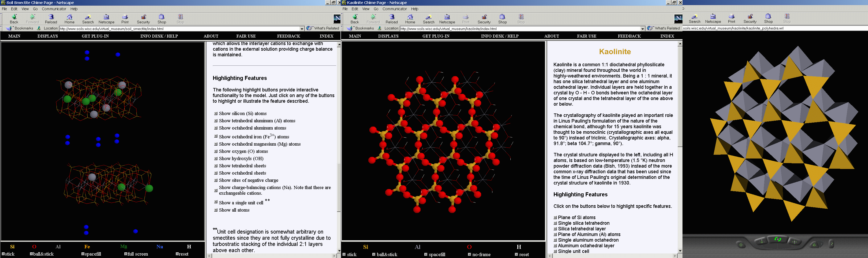Check the 'Show hydroxyls (OH)' highlight box
The width and height of the screenshot is (868, 258).
tap(216, 159)
